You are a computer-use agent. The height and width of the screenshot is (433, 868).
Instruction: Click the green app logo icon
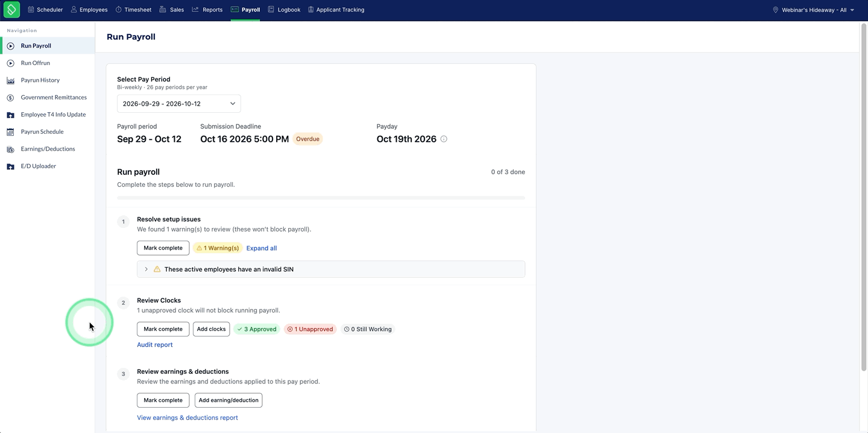[x=11, y=10]
